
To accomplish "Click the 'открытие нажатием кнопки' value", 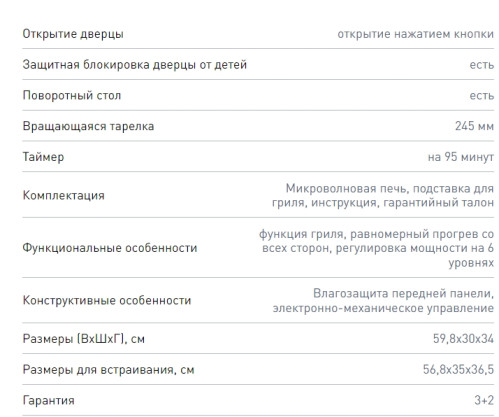I will (x=415, y=34).
